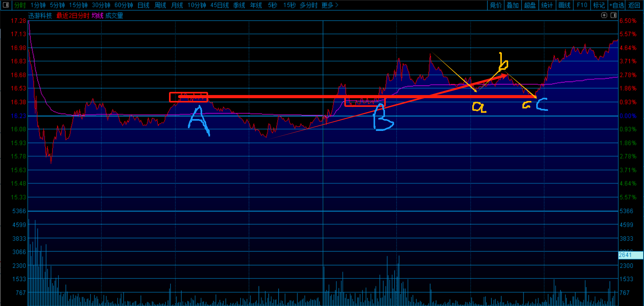Select the 15分钟 period tab
Image resolution: width=644 pixels, height=306 pixels.
[x=78, y=5]
